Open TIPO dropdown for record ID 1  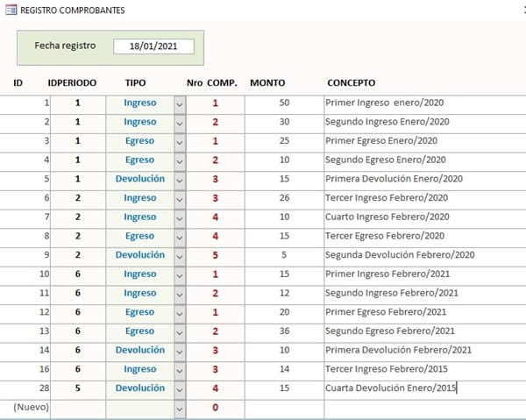coord(180,103)
